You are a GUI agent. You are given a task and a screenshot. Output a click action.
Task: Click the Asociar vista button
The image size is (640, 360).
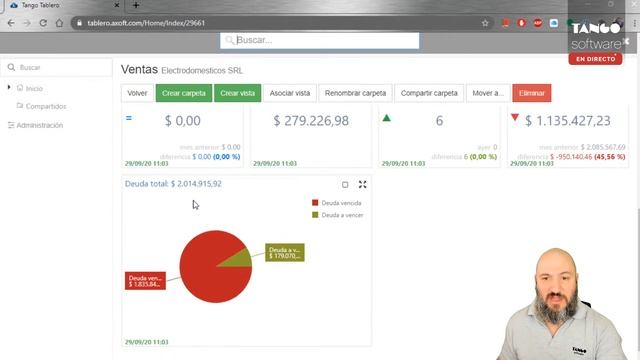(x=290, y=93)
